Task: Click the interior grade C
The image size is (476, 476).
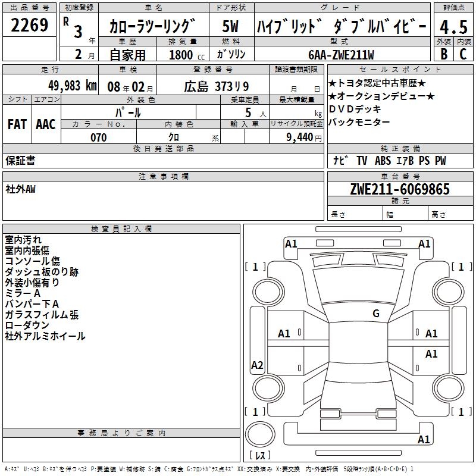Action: [463, 54]
